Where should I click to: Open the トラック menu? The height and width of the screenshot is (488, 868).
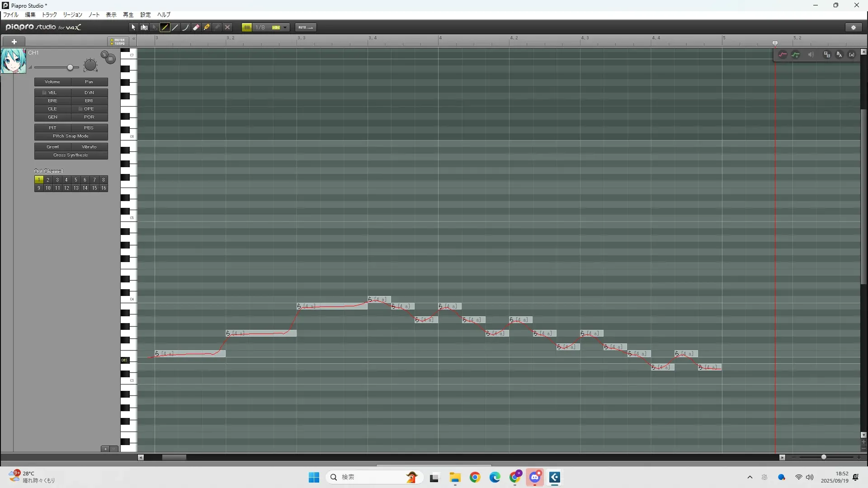click(x=49, y=15)
